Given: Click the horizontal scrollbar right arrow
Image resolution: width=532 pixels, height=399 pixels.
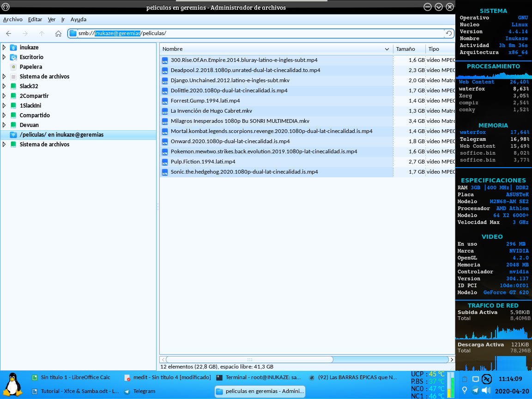Looking at the screenshot, I should point(452,360).
